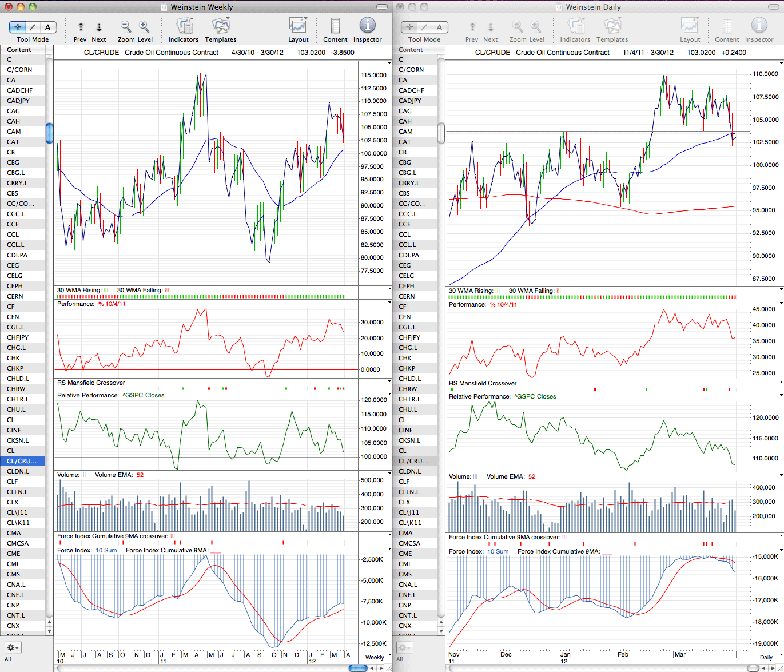
Task: Open the Layout dropdown in the Weekly toolbar
Action: pyautogui.click(x=298, y=26)
